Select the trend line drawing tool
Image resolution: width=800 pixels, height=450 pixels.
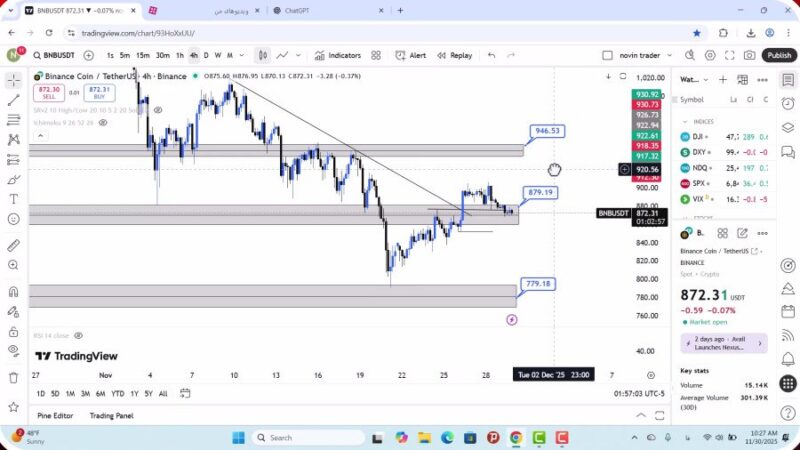13,100
